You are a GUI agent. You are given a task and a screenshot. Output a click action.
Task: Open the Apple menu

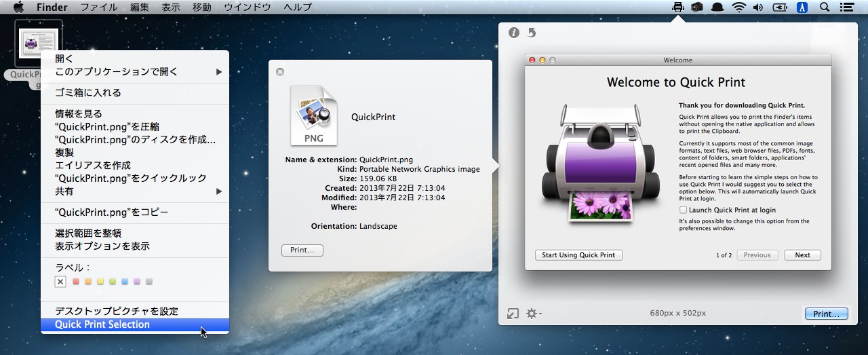pos(18,7)
